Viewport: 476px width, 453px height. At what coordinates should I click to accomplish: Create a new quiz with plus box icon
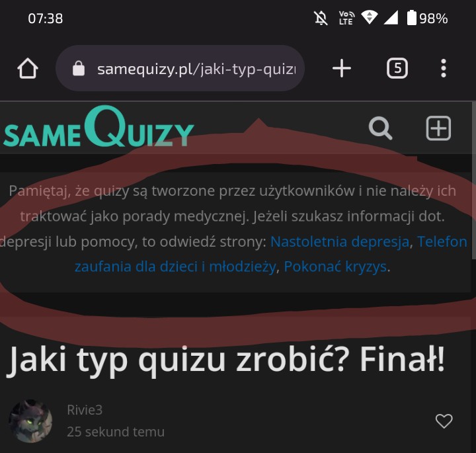438,128
